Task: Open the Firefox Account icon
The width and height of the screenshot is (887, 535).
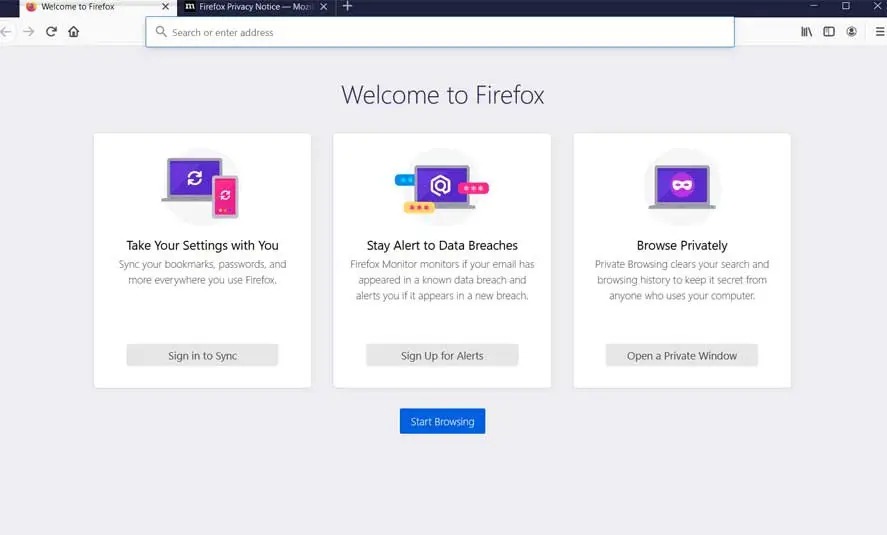Action: point(852,32)
